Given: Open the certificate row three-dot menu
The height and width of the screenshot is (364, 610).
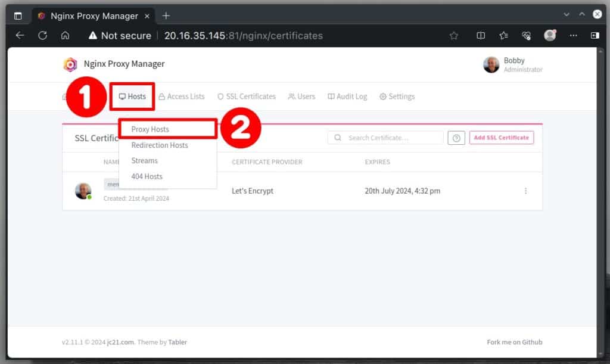Looking at the screenshot, I should coord(525,191).
